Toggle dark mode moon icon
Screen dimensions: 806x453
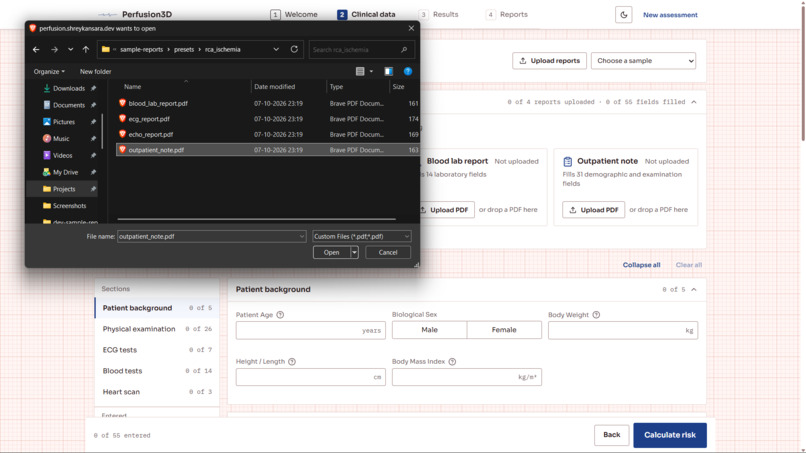pyautogui.click(x=624, y=15)
